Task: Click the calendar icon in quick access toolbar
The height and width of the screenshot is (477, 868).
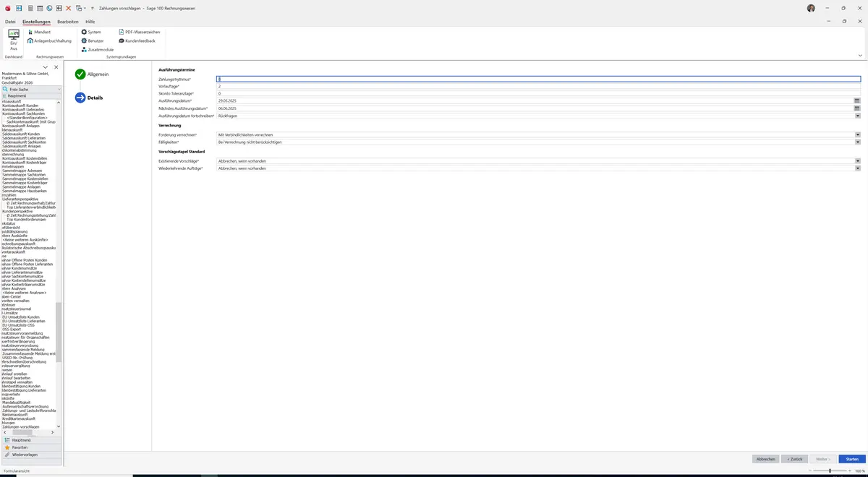Action: tap(39, 8)
